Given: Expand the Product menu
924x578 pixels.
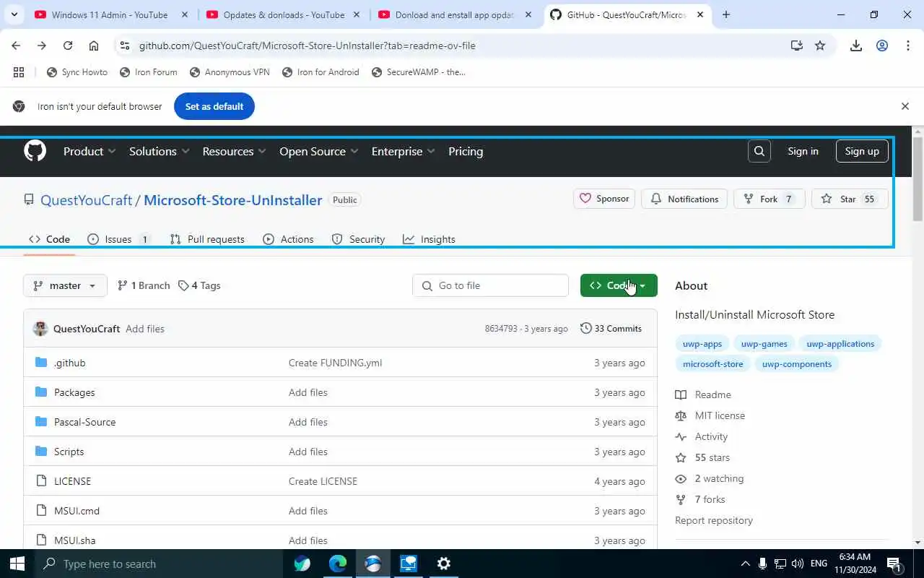Looking at the screenshot, I should (x=90, y=151).
